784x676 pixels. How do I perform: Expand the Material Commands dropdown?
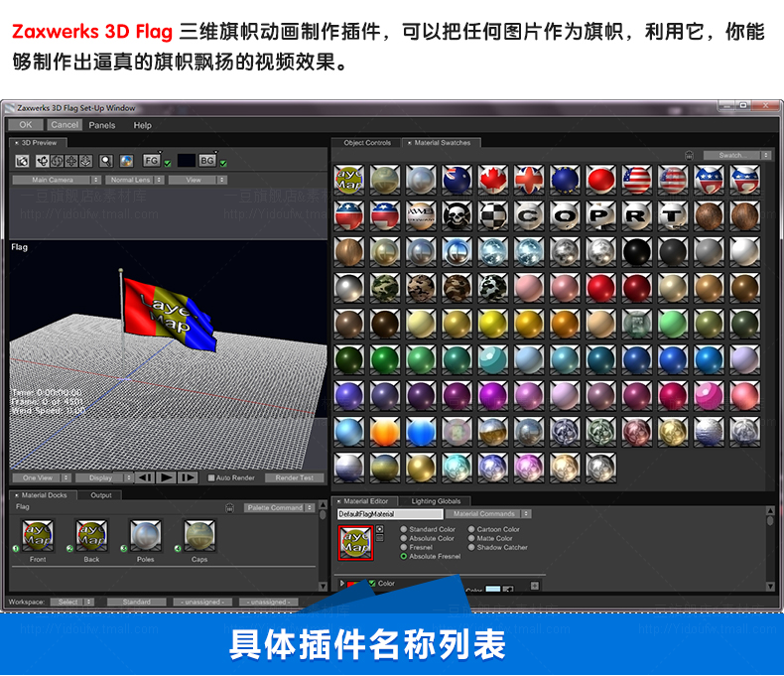click(x=487, y=513)
